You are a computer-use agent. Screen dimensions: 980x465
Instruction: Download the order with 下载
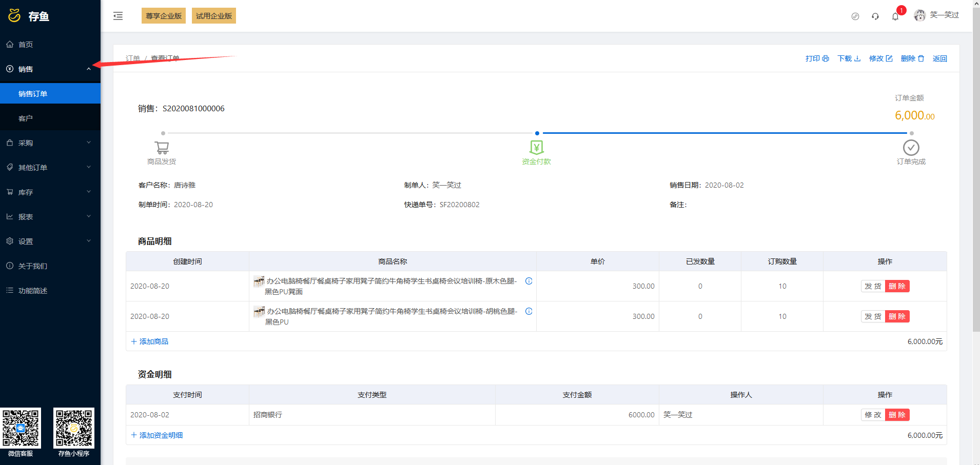pyautogui.click(x=849, y=58)
